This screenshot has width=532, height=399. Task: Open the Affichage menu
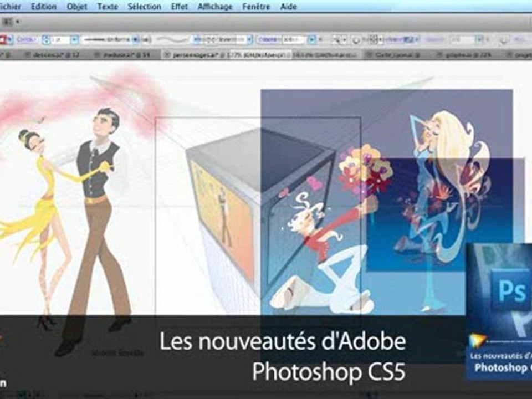(215, 7)
